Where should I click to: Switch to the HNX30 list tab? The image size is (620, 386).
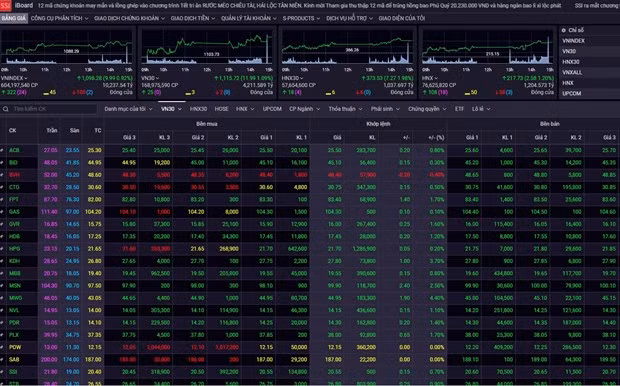198,109
